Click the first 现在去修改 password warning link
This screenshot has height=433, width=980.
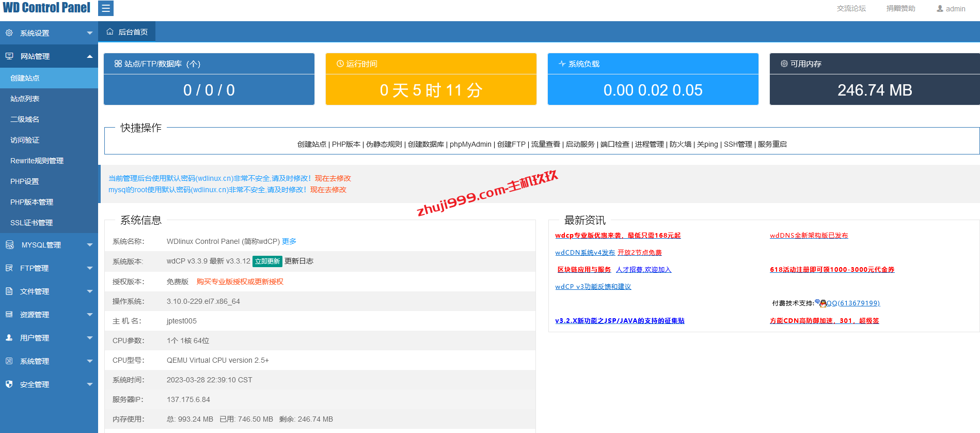(333, 178)
